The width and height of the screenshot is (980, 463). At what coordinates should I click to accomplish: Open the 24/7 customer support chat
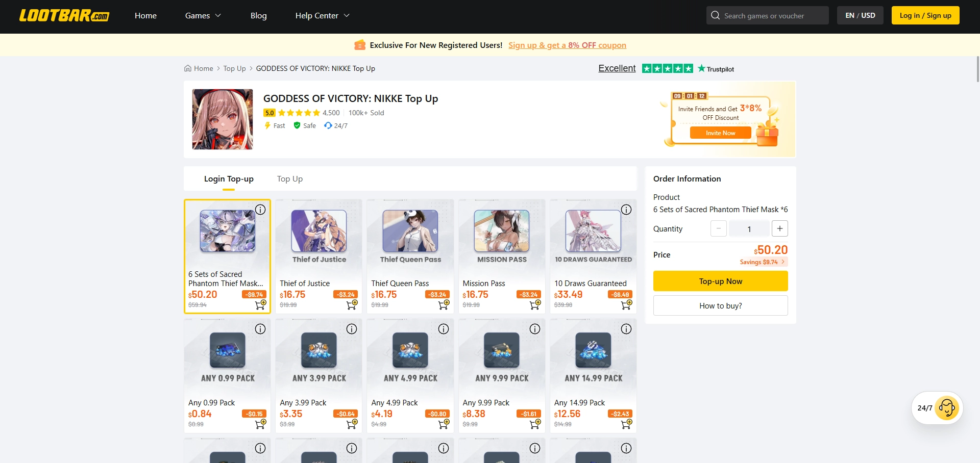point(937,408)
